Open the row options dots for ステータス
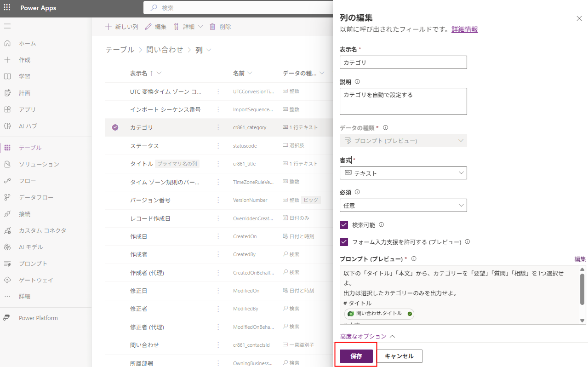 (218, 146)
